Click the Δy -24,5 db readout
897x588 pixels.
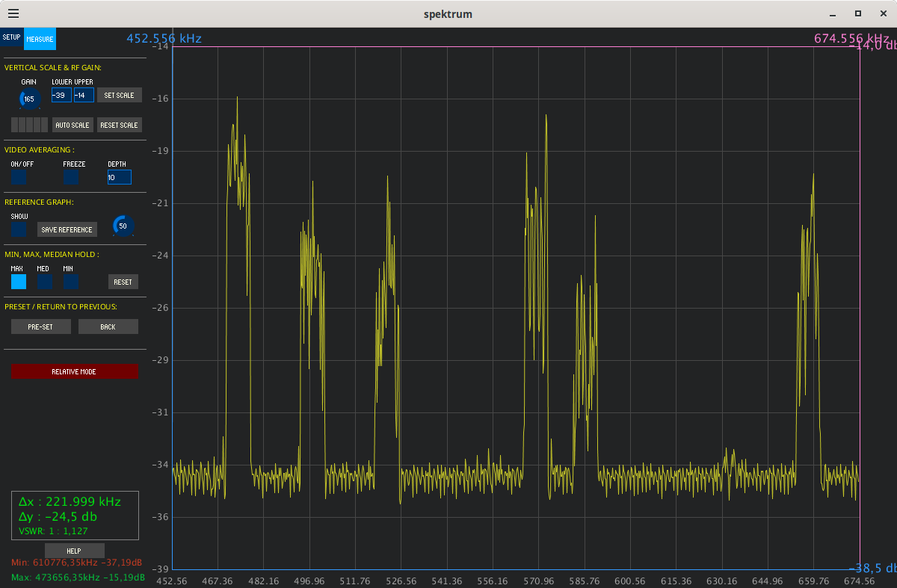click(58, 516)
